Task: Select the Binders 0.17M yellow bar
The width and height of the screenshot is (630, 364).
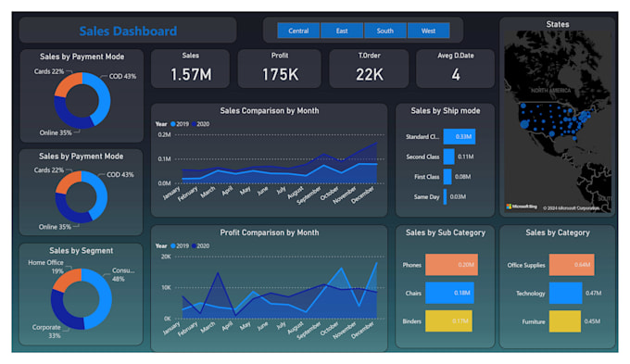Action: [x=448, y=321]
